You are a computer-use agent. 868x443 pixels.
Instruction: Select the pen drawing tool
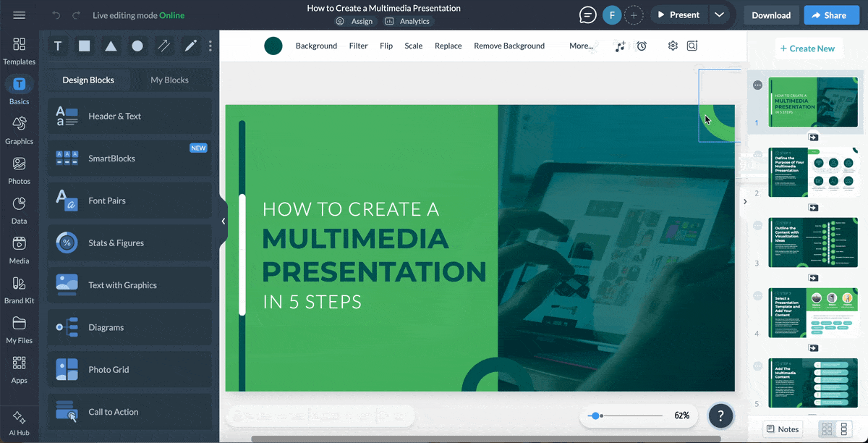tap(190, 46)
